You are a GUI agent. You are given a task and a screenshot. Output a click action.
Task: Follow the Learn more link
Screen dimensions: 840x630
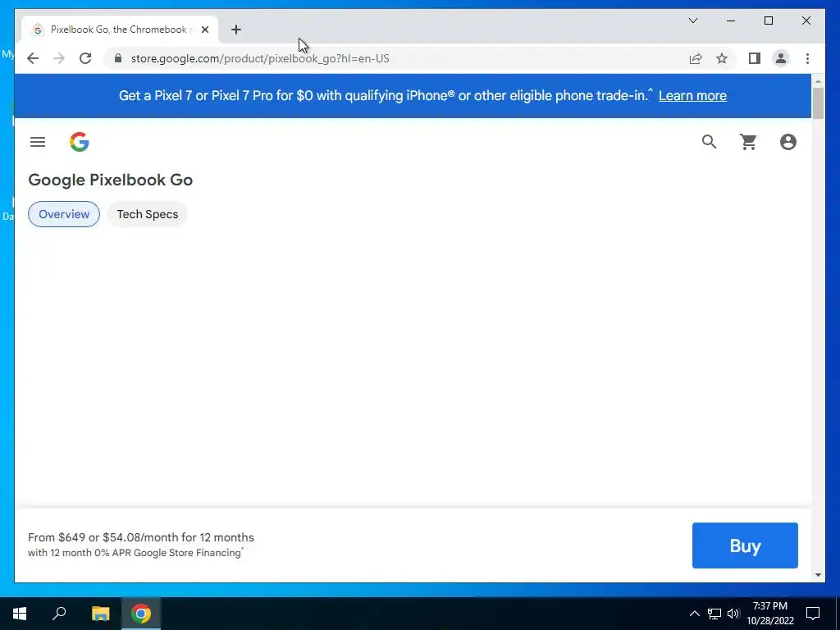point(692,96)
